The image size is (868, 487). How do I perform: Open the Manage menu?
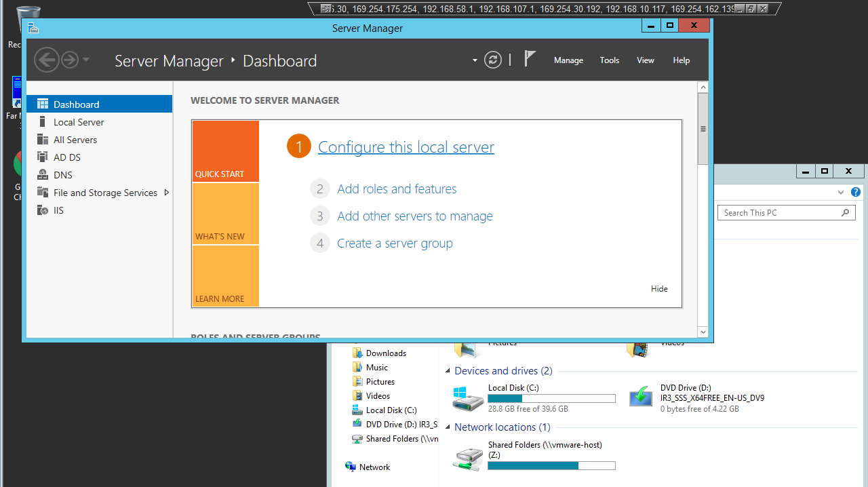coord(568,60)
